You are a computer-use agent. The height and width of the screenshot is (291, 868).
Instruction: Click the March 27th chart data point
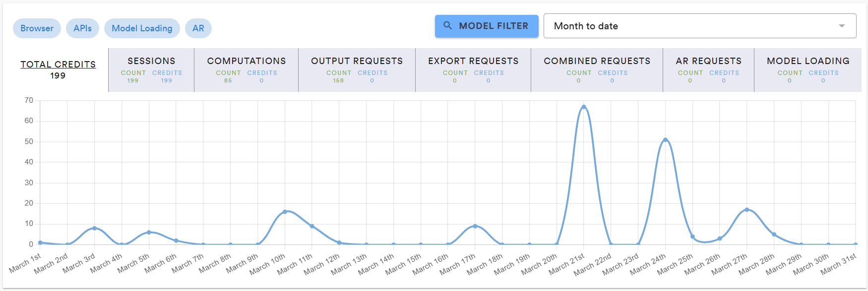click(746, 210)
